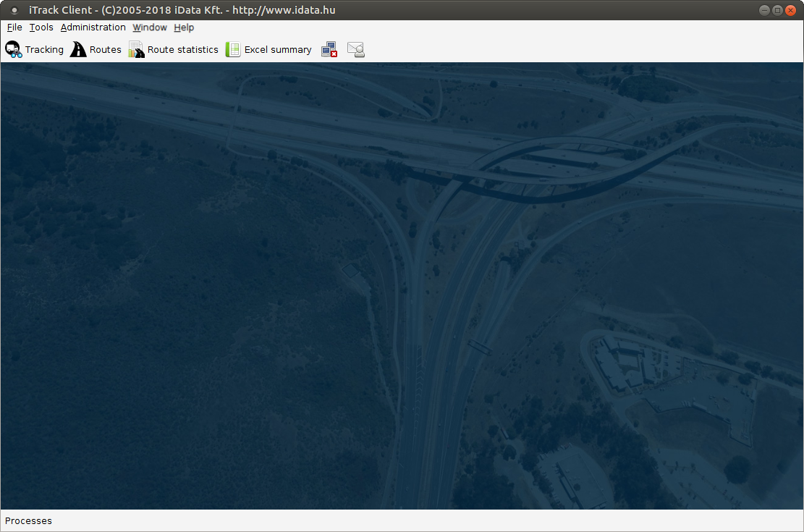Open the Window menu
The width and height of the screenshot is (804, 532).
point(149,28)
